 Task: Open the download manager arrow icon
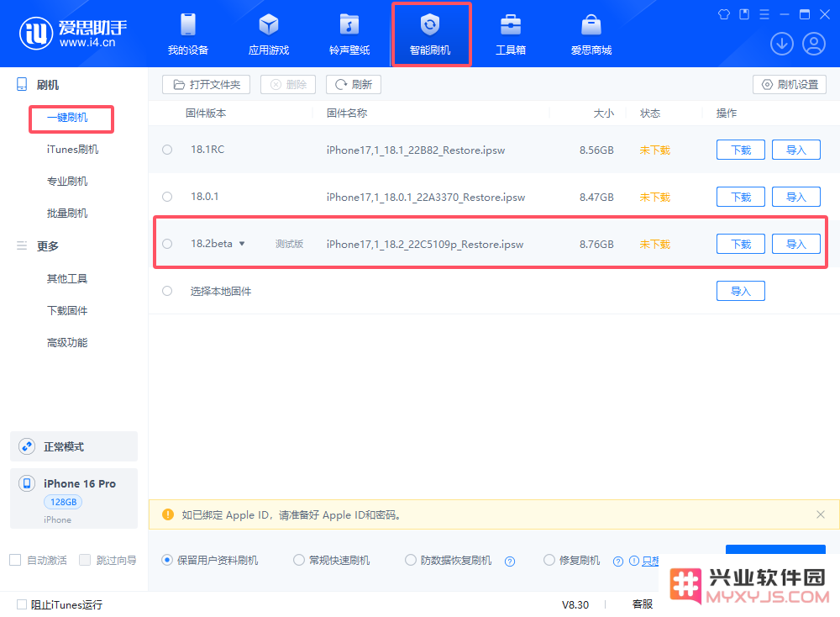tap(781, 44)
